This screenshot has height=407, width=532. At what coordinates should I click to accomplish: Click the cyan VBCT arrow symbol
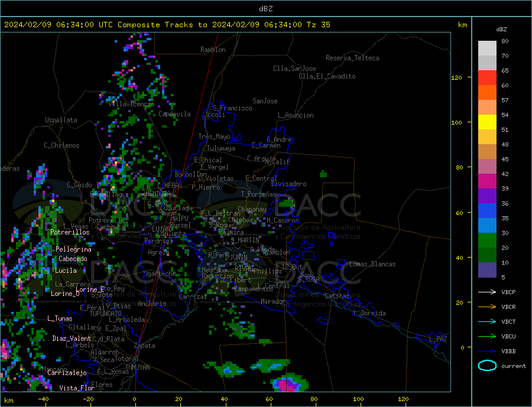point(487,321)
